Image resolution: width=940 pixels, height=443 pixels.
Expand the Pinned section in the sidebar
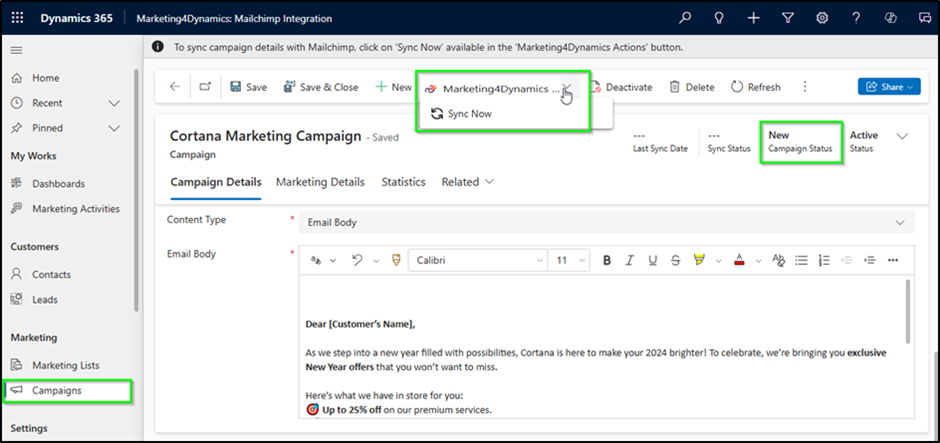(x=114, y=128)
